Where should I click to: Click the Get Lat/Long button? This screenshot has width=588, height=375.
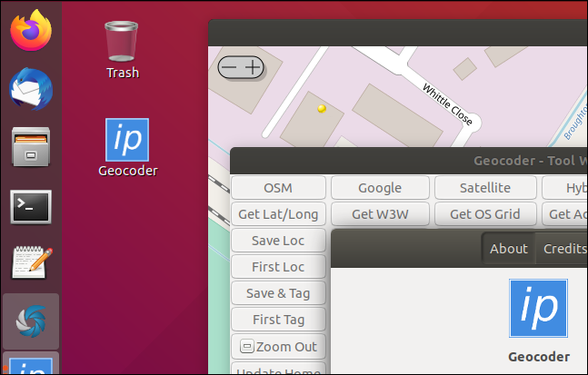click(278, 214)
